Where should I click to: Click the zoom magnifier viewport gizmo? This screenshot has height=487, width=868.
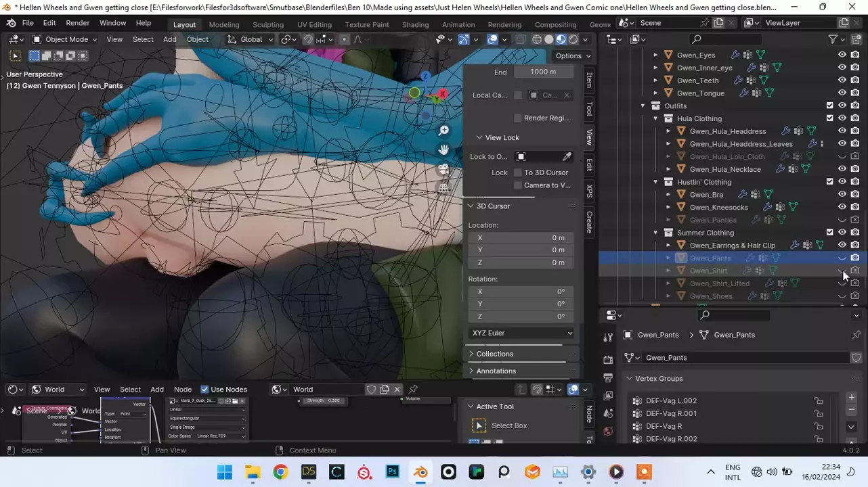click(443, 131)
